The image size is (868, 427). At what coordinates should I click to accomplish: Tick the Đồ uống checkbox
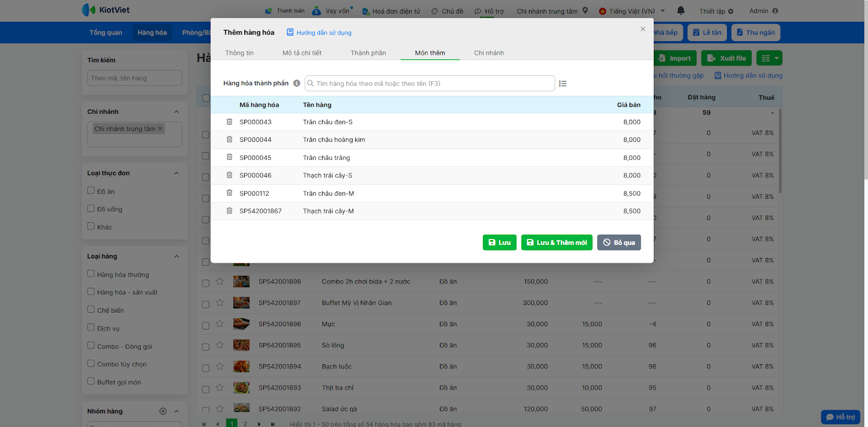point(91,208)
